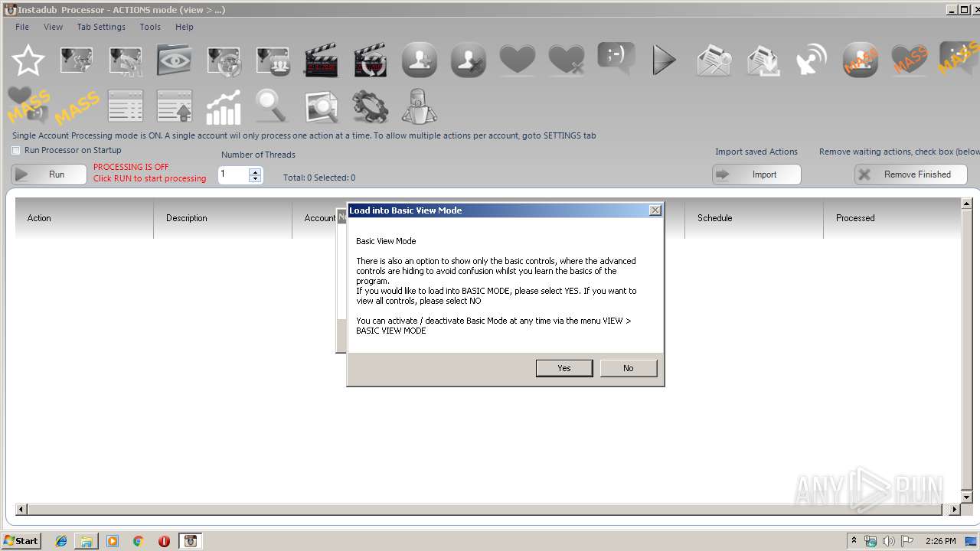Image resolution: width=980 pixels, height=551 pixels.
Task: Click the table list with upload arrow icon
Action: click(175, 106)
